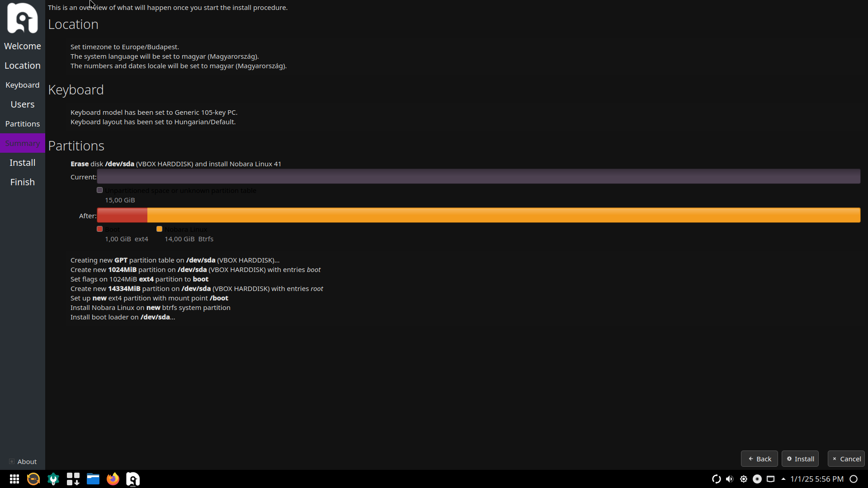This screenshot has width=868, height=488.
Task: Open the volume control tray icon
Action: (730, 479)
